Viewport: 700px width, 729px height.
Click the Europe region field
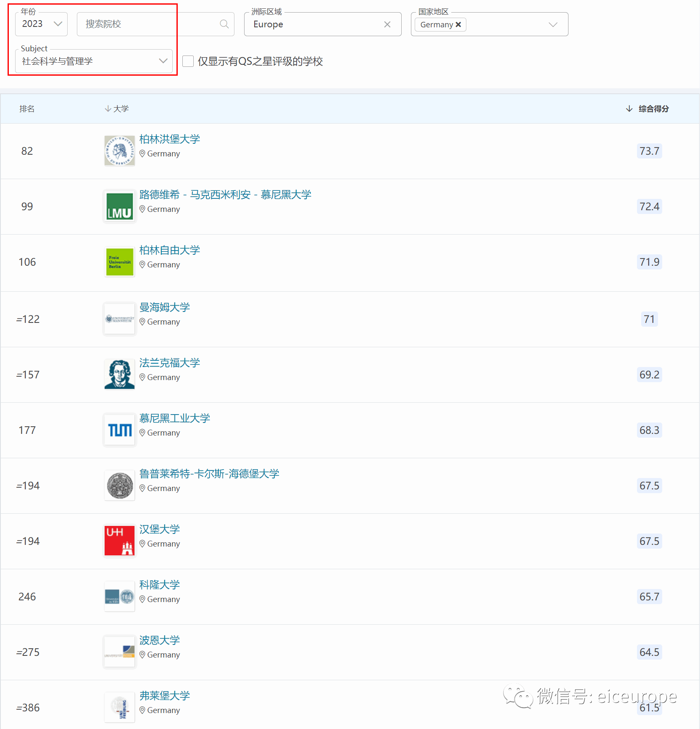click(x=323, y=24)
